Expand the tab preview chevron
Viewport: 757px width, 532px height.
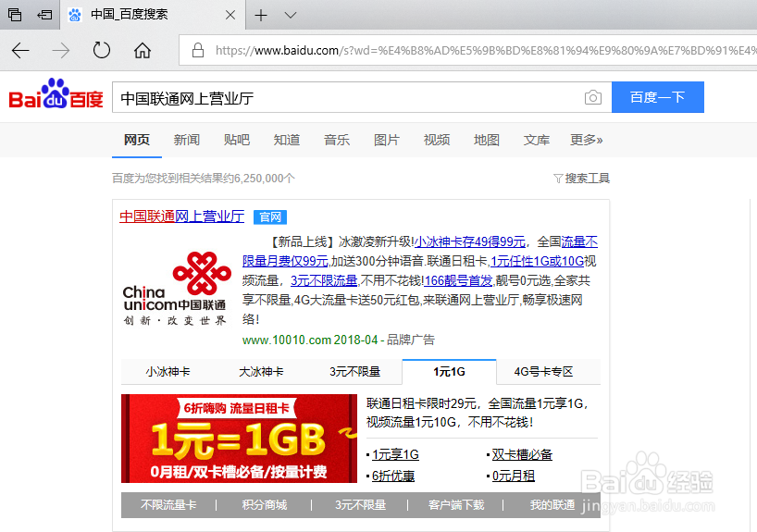pyautogui.click(x=291, y=15)
